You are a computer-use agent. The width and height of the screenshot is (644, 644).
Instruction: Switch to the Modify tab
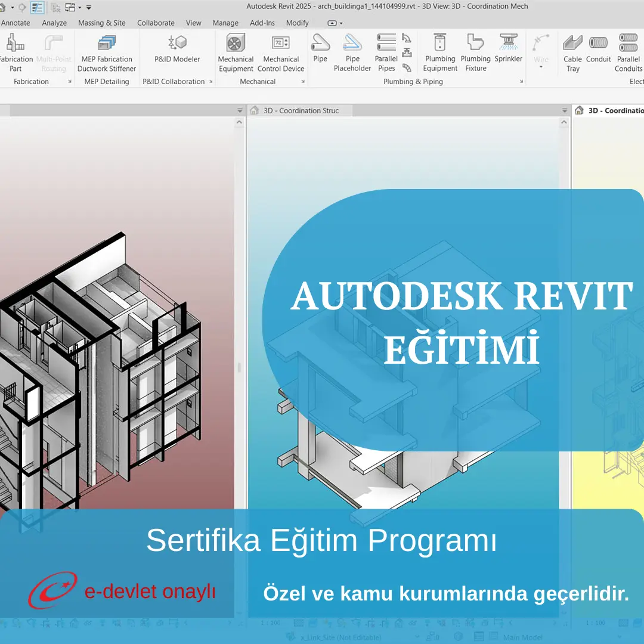(x=298, y=23)
